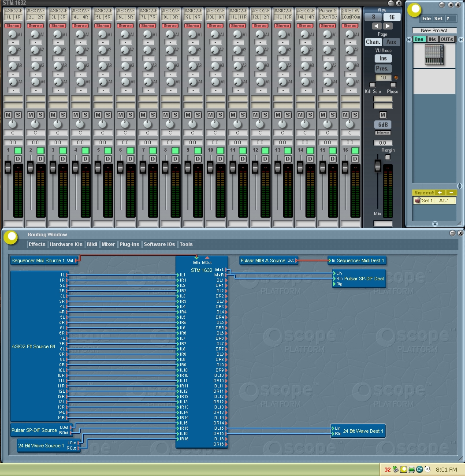Click the page right arrow in mixer View
Image resolution: width=465 pixels, height=476 pixels.
coord(387,26)
